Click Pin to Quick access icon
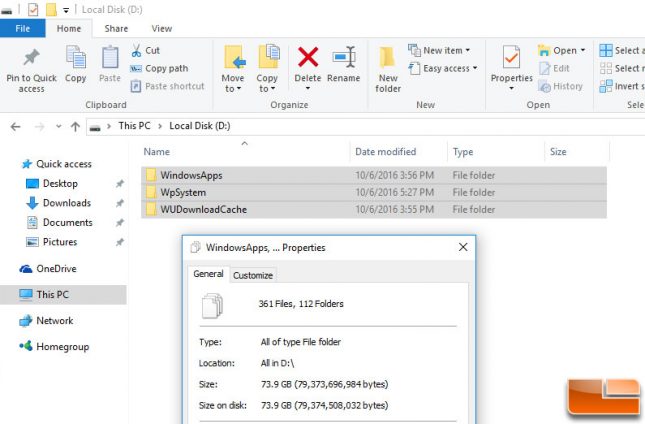The image size is (645, 424). (x=32, y=58)
